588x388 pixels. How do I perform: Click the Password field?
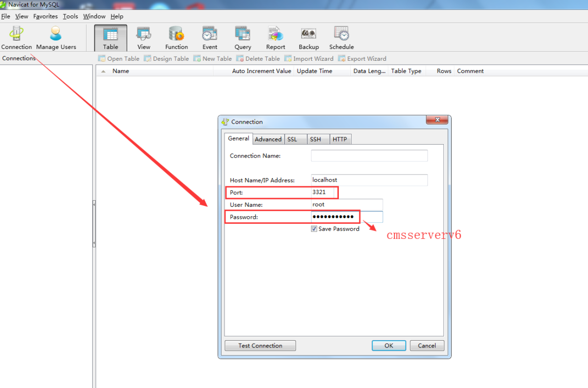pyautogui.click(x=347, y=217)
